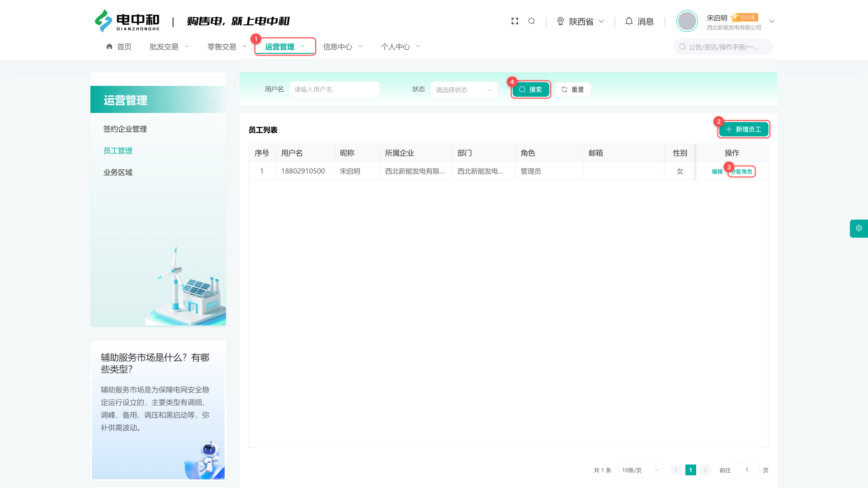868x488 pixels.
Task: Click the 员工列表 heading
Action: click(x=263, y=130)
